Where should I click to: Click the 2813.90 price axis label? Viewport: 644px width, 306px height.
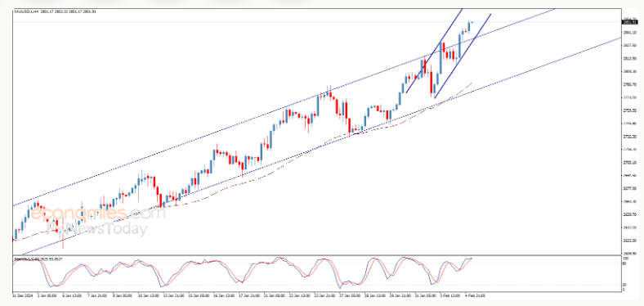(x=629, y=58)
